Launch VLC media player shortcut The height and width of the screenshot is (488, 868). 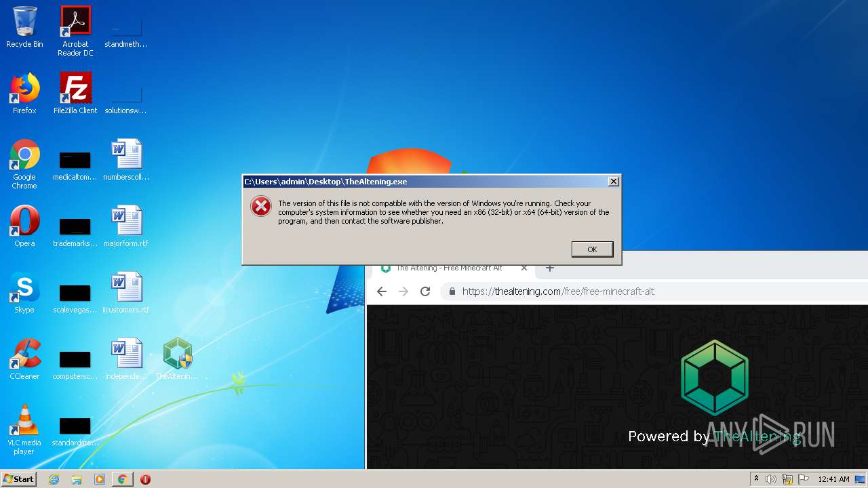point(24,429)
